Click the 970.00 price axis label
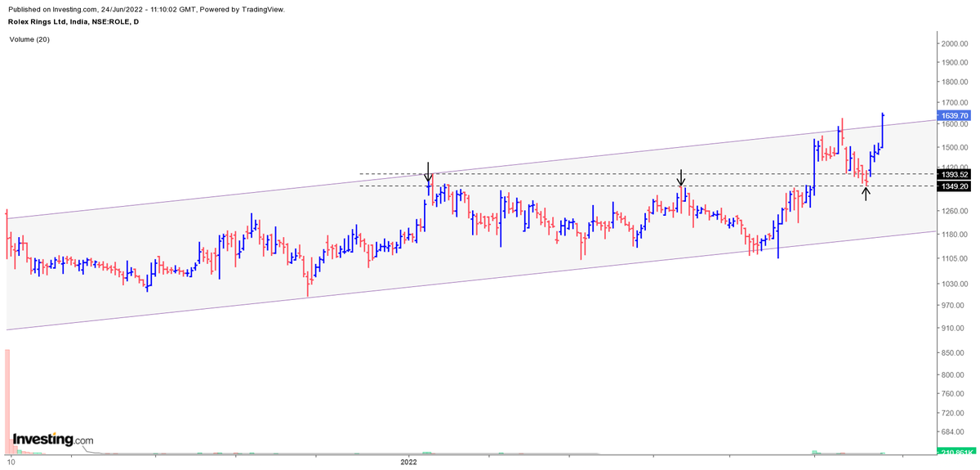This screenshot has width=980, height=470. click(x=954, y=305)
